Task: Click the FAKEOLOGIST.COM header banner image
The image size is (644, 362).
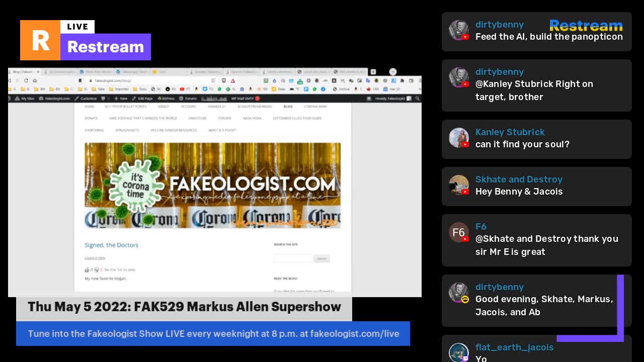Action: click(212, 185)
